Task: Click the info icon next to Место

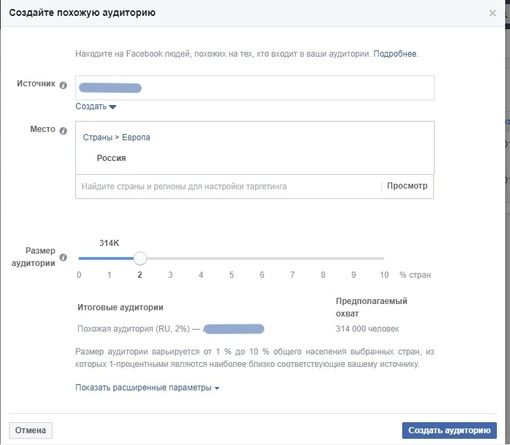Action: point(63,131)
